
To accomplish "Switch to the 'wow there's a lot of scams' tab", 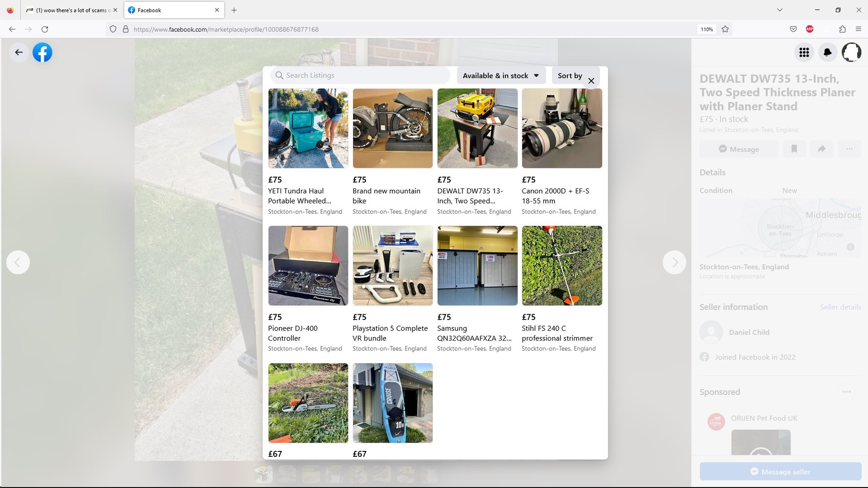I will point(71,10).
